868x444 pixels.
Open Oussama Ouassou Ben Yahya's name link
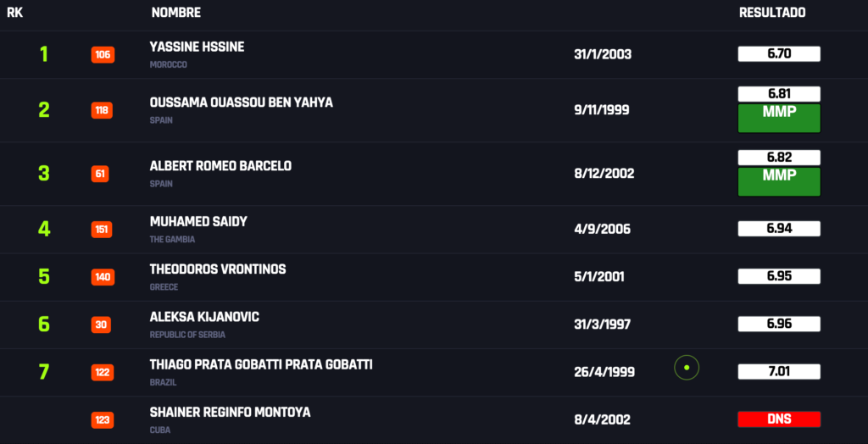point(241,103)
